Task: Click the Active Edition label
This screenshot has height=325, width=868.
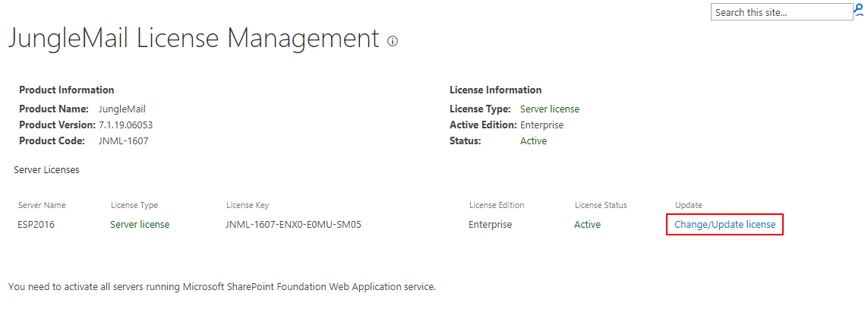Action: pos(483,125)
